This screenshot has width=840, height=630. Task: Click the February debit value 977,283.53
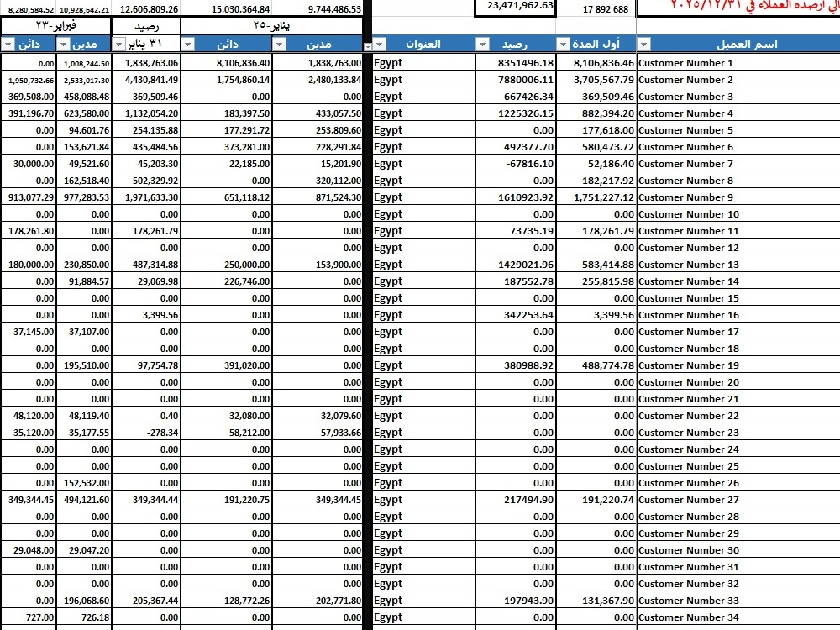click(x=83, y=197)
